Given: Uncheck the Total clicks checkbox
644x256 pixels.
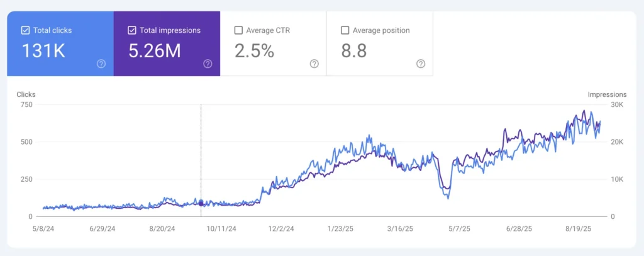Looking at the screenshot, I should coord(25,30).
